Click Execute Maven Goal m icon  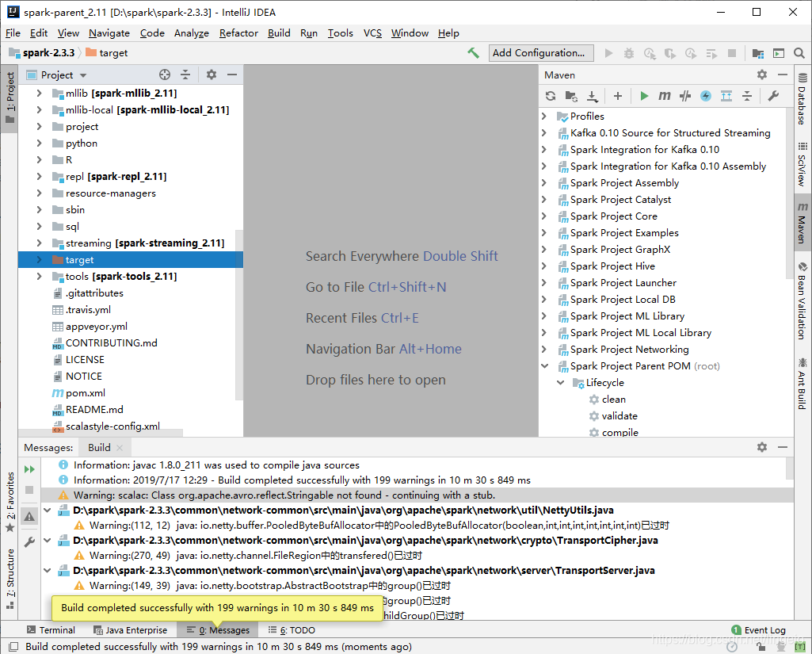[665, 96]
